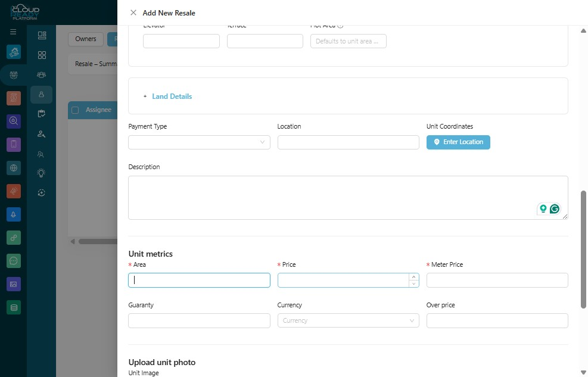Click the chat bubble sidebar icon
The width and height of the screenshot is (588, 377).
pos(14,261)
